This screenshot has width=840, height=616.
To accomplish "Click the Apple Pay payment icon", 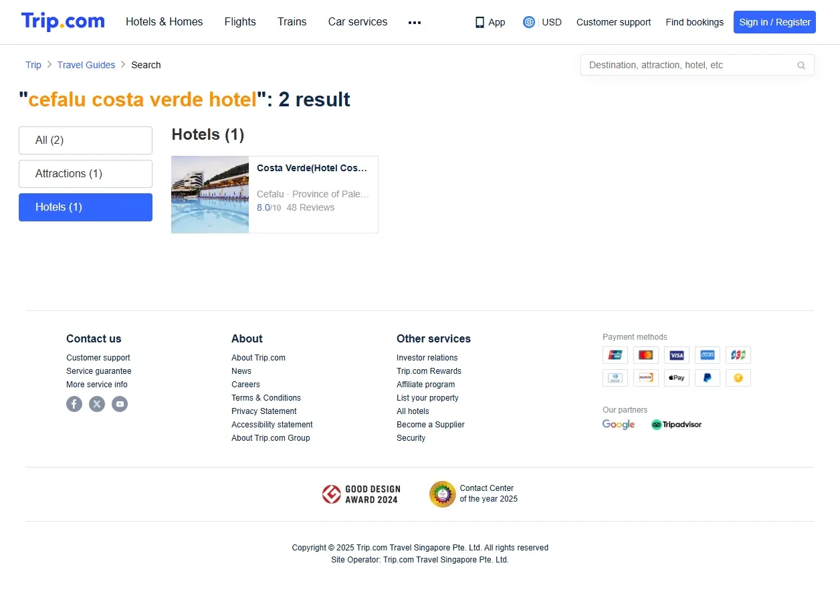I will tap(677, 378).
